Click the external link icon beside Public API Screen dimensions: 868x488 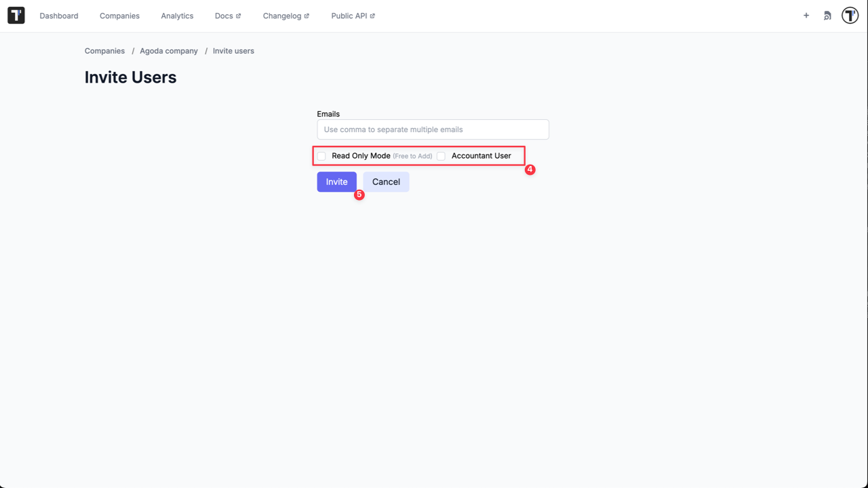373,14
